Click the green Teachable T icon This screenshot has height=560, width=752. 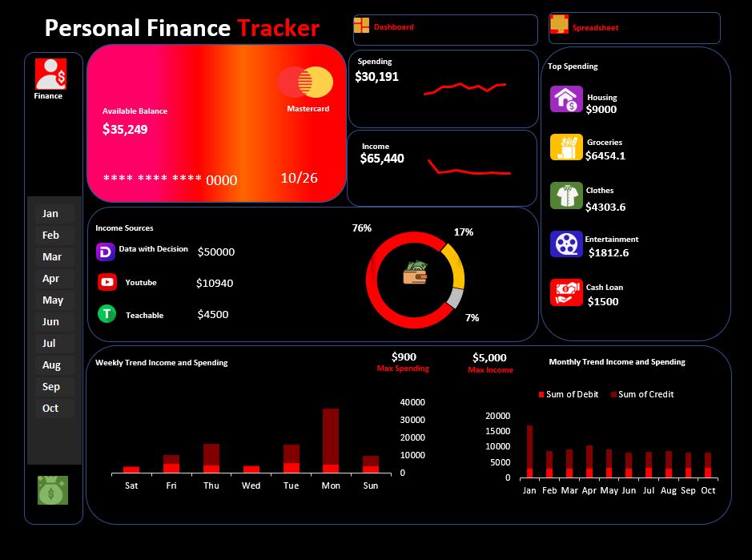(107, 314)
